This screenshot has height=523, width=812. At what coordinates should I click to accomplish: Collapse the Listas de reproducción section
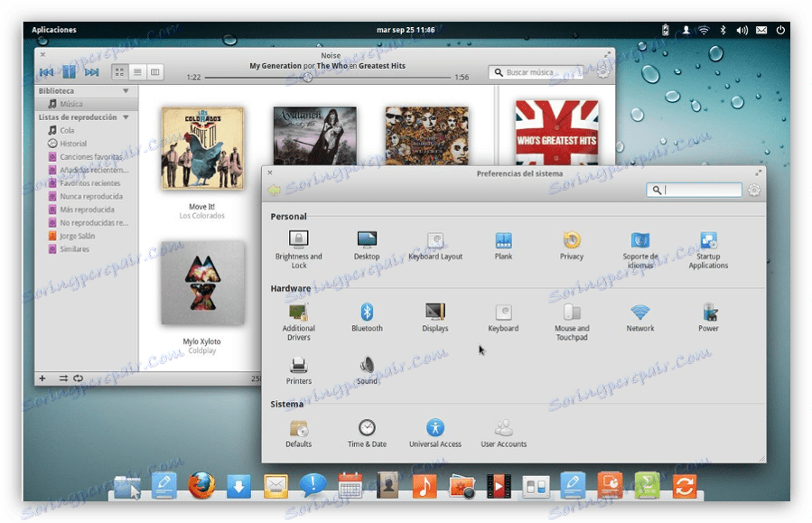tap(126, 117)
